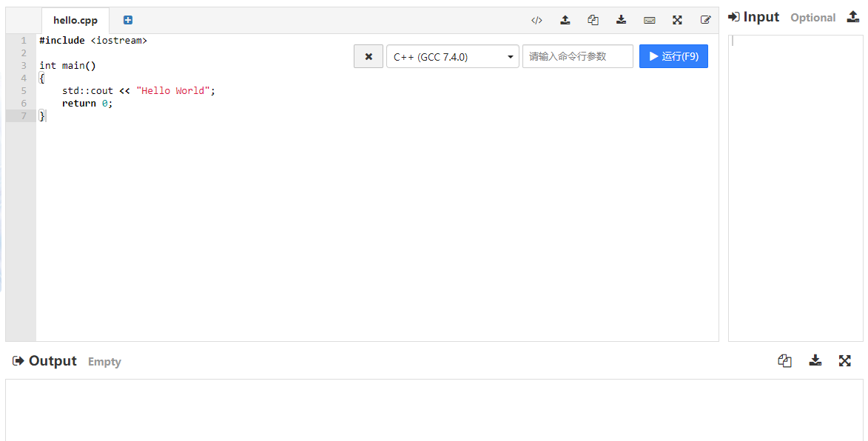Click the edit pencil icon in editor toolbar

(x=705, y=21)
